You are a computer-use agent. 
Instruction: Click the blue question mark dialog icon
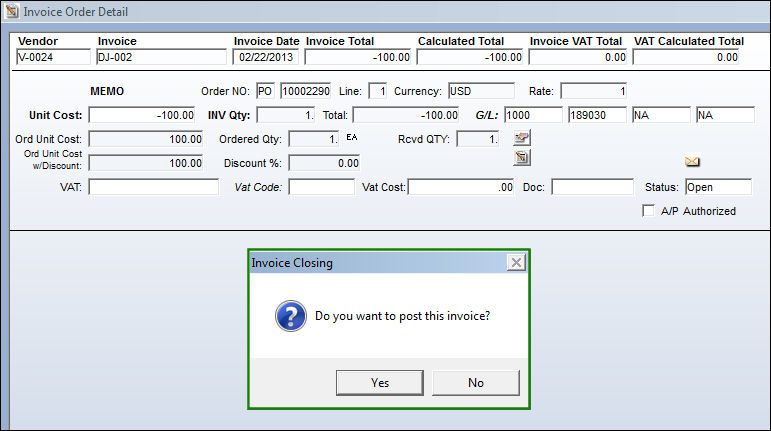coord(291,316)
